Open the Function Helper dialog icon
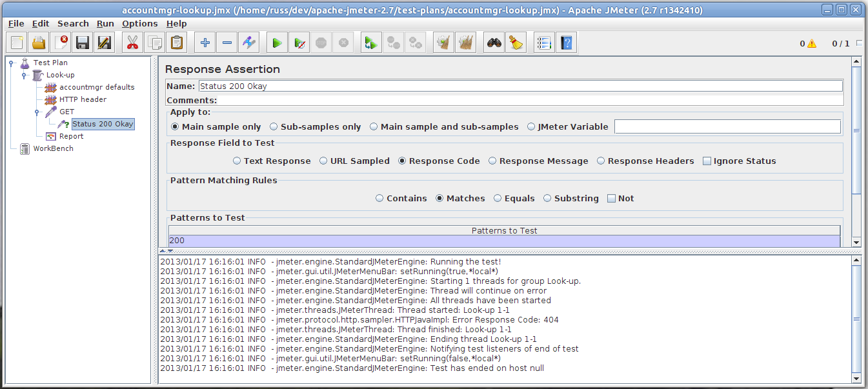 (x=545, y=43)
